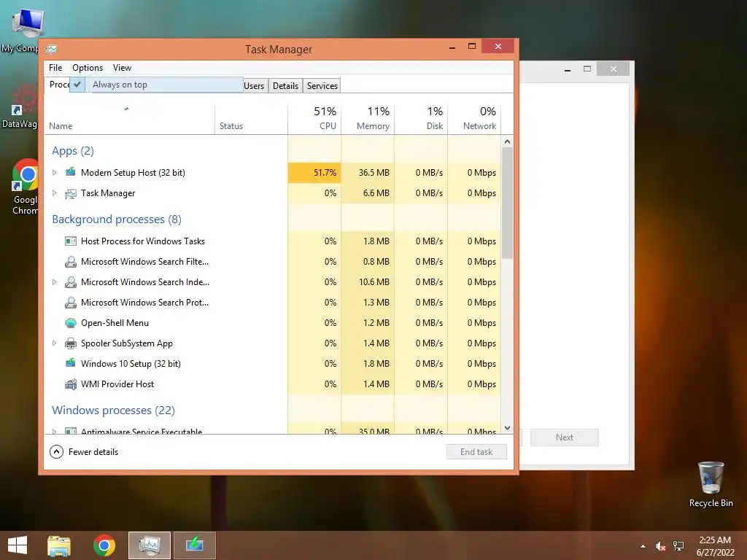Click the Windows 10 Setup process icon
The height and width of the screenshot is (560, 747).
[71, 363]
